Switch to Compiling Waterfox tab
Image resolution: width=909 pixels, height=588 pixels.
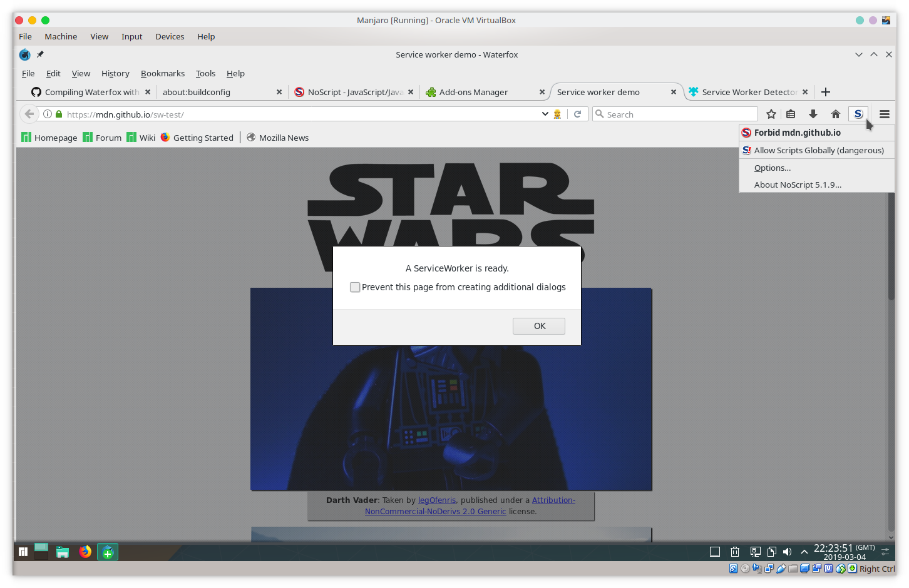[91, 92]
